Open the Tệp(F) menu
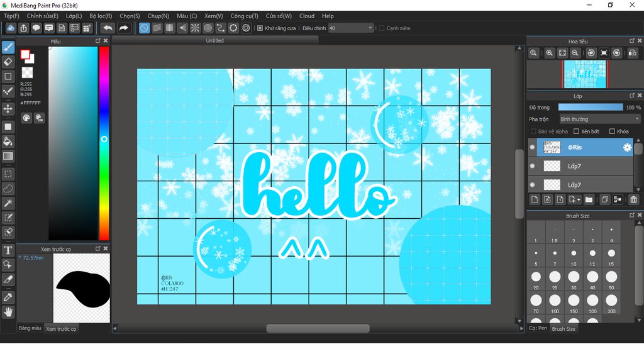 point(11,16)
